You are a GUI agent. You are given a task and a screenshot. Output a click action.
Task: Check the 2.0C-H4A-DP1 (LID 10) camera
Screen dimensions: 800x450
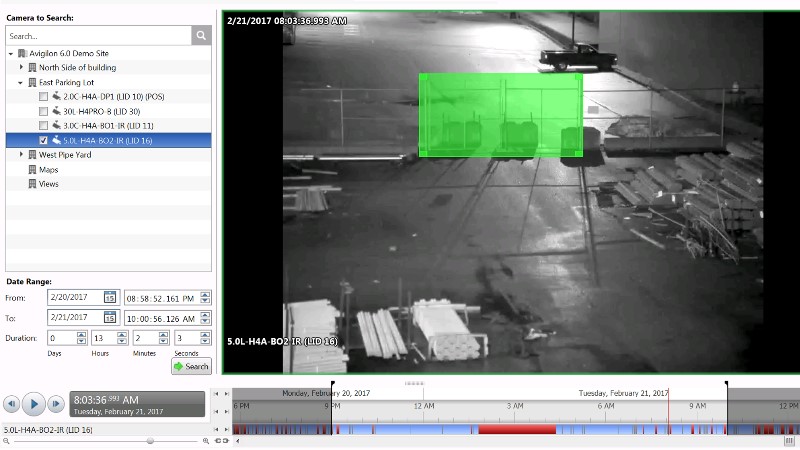[43, 97]
